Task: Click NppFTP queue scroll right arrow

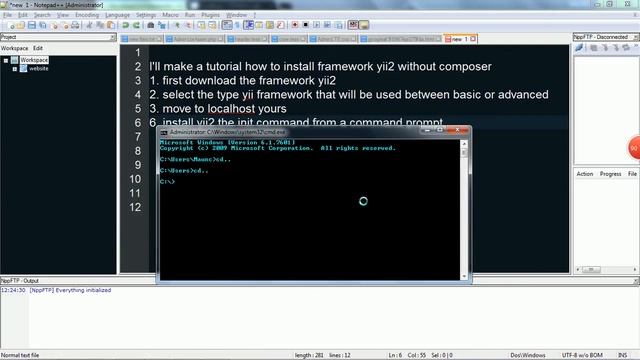Action: point(635,269)
